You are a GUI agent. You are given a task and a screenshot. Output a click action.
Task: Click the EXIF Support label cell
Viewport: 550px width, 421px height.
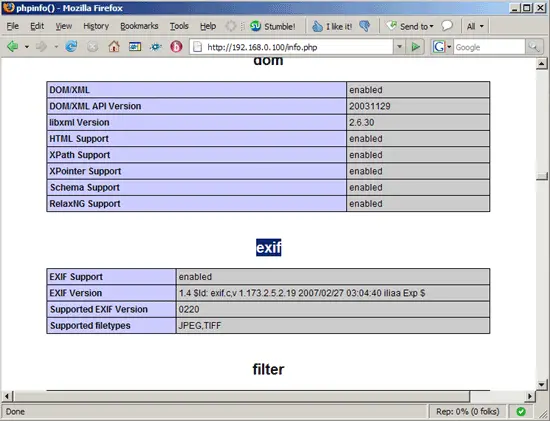(x=111, y=277)
